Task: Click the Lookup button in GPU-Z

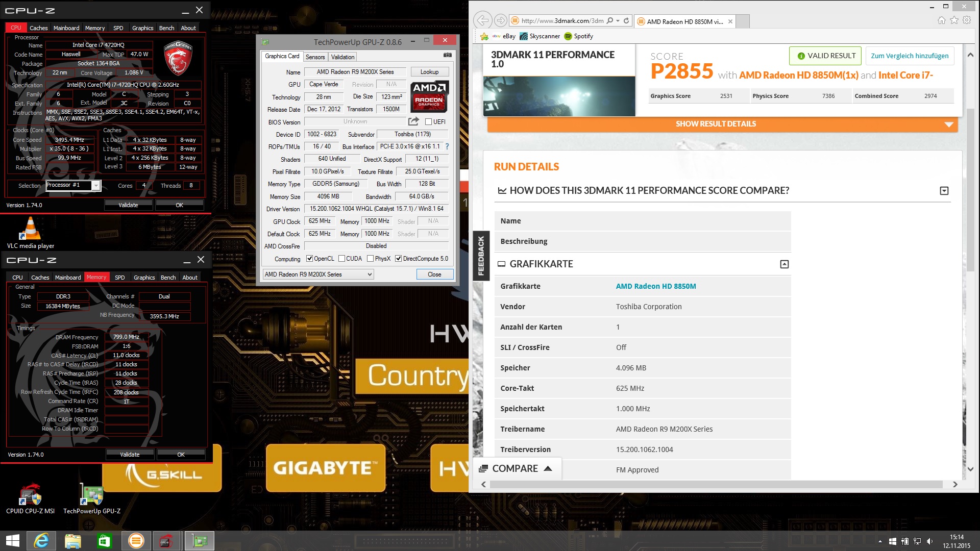Action: 429,72
